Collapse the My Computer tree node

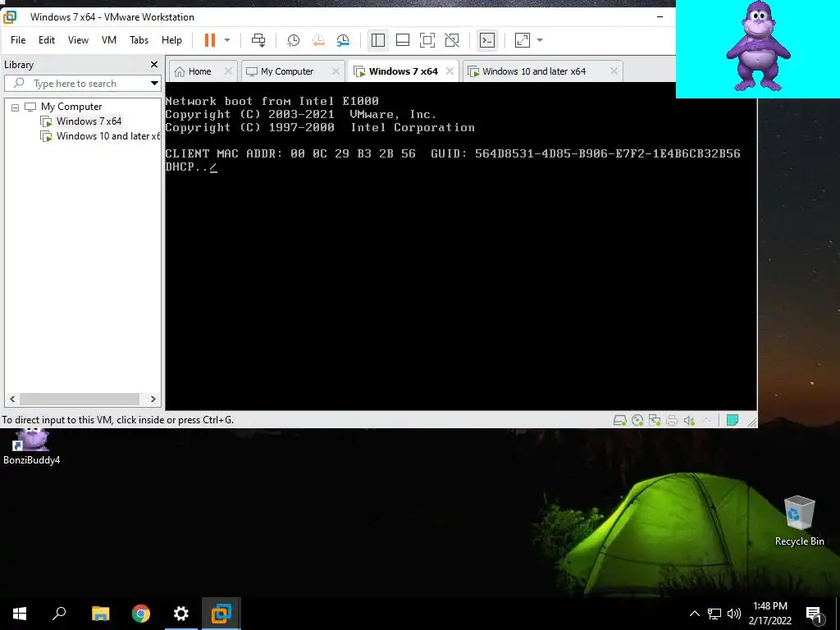15,107
